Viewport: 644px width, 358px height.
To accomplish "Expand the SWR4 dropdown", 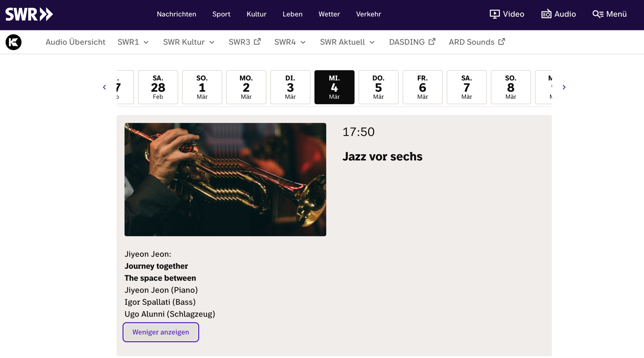I will click(303, 42).
